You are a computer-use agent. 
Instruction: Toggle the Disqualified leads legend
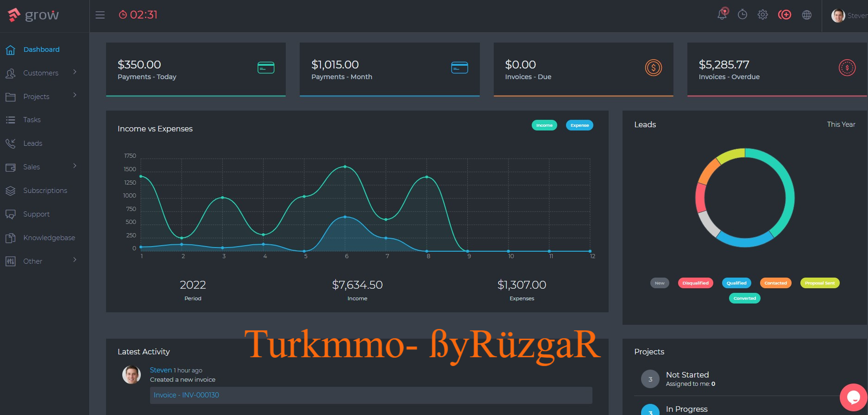(x=695, y=283)
